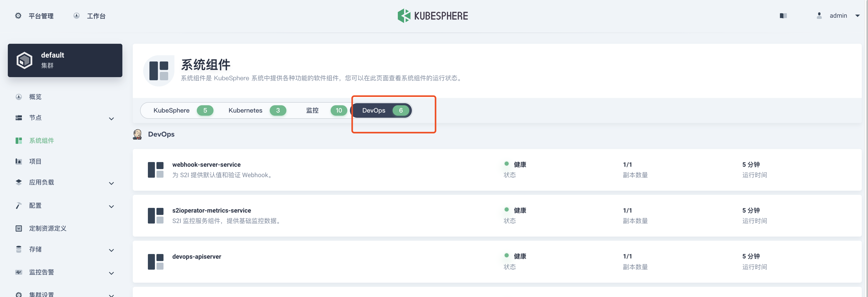The image size is (868, 297).
Task: Click the page scrollbar on right edge
Action: pos(866,135)
